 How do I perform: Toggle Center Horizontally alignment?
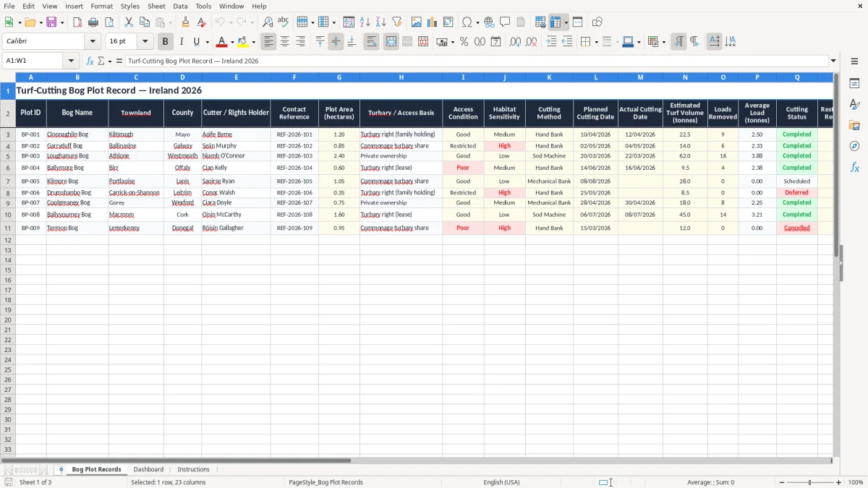click(x=285, y=42)
